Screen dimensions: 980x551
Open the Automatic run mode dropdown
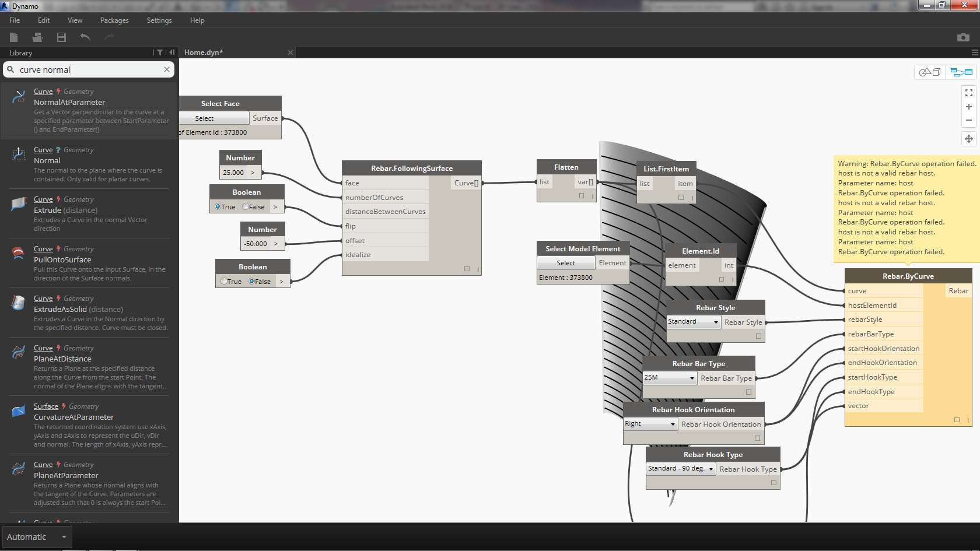pyautogui.click(x=36, y=537)
